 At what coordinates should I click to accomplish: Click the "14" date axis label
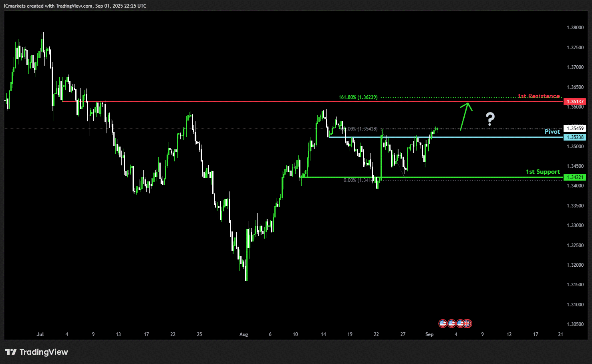[323, 334]
